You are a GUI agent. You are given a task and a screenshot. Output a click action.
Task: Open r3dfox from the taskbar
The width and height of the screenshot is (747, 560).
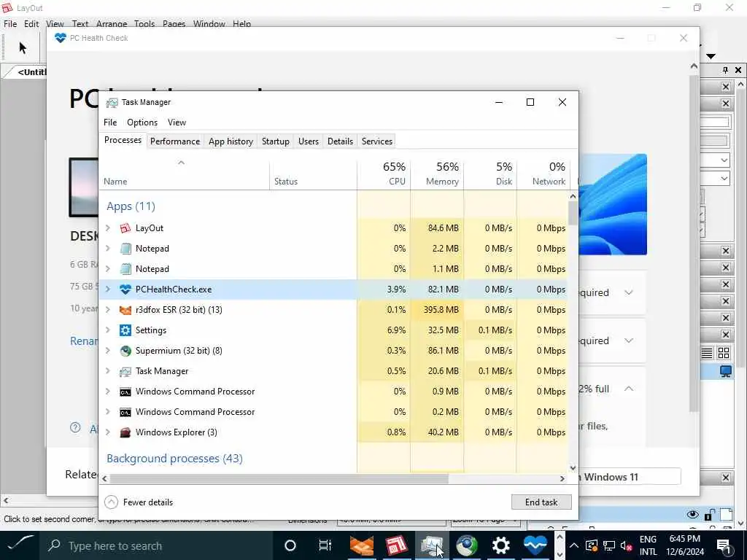(362, 545)
